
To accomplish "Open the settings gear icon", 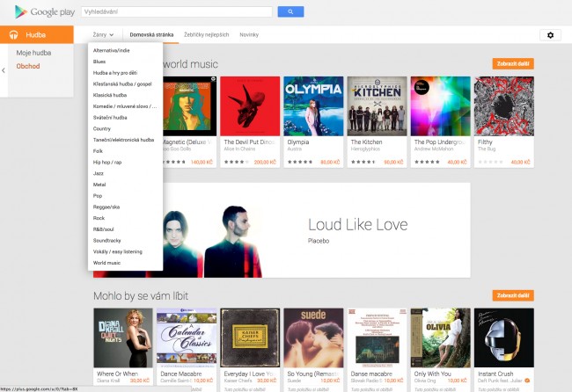I will [x=550, y=35].
